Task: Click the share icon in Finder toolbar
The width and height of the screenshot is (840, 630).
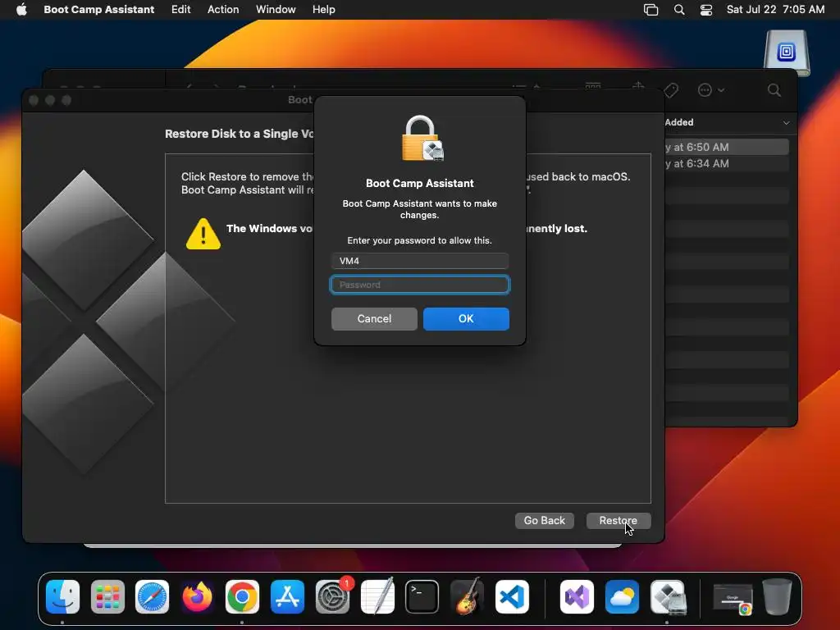Action: click(x=637, y=85)
